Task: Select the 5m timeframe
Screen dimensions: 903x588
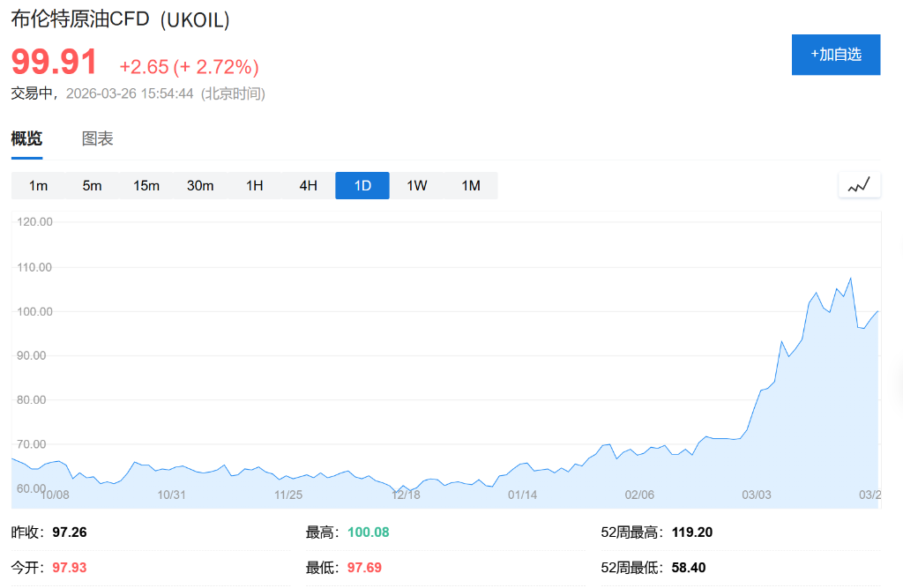Action: point(93,185)
